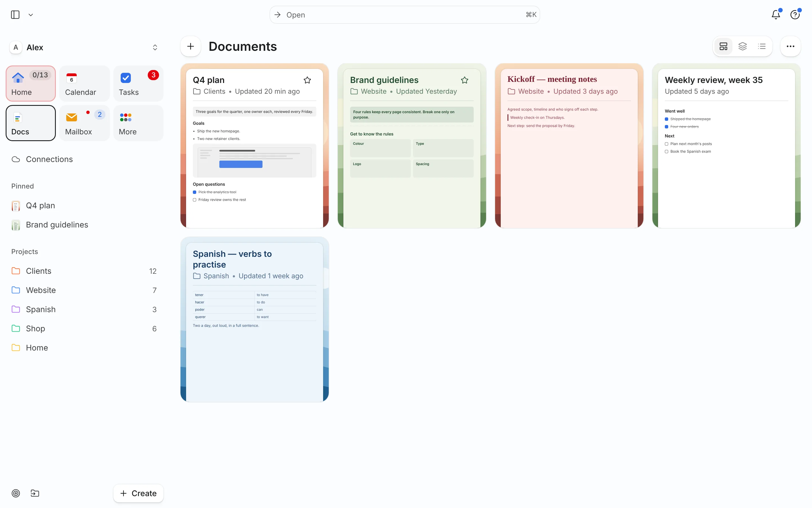
Task: Open the More apps tile
Action: tap(138, 123)
